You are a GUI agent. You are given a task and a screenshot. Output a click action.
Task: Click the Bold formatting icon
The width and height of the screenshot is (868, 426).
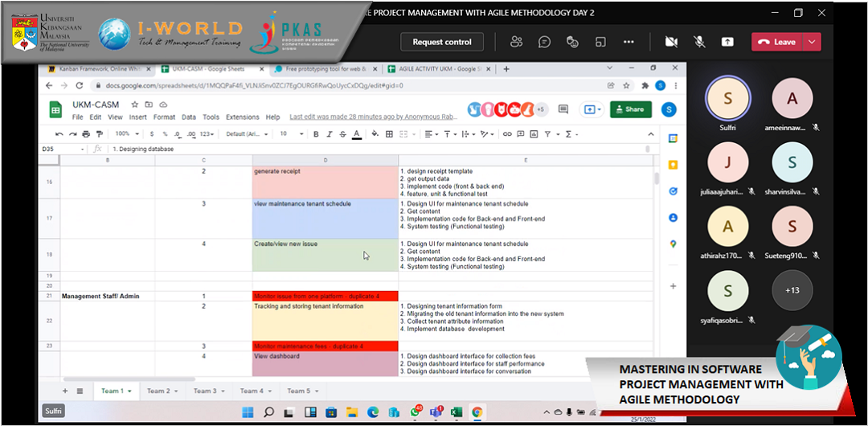coord(316,134)
